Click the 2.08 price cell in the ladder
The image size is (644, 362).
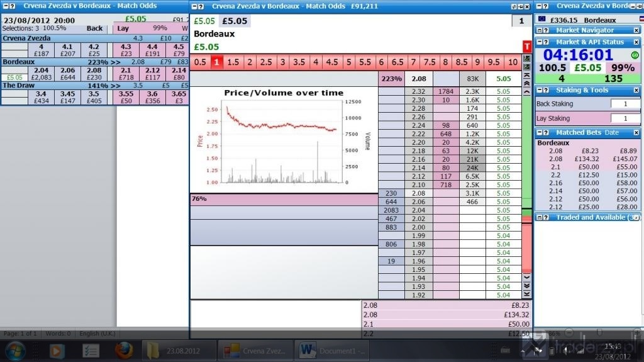[418, 193]
